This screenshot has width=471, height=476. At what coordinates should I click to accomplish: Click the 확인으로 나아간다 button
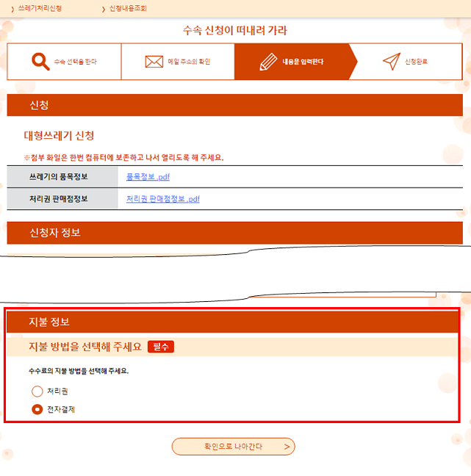coord(233,447)
